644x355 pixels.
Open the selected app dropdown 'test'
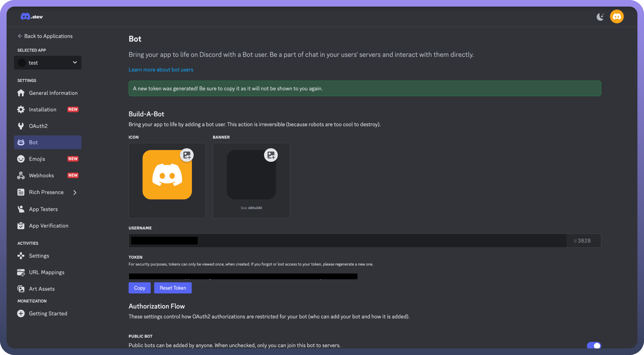coord(47,63)
